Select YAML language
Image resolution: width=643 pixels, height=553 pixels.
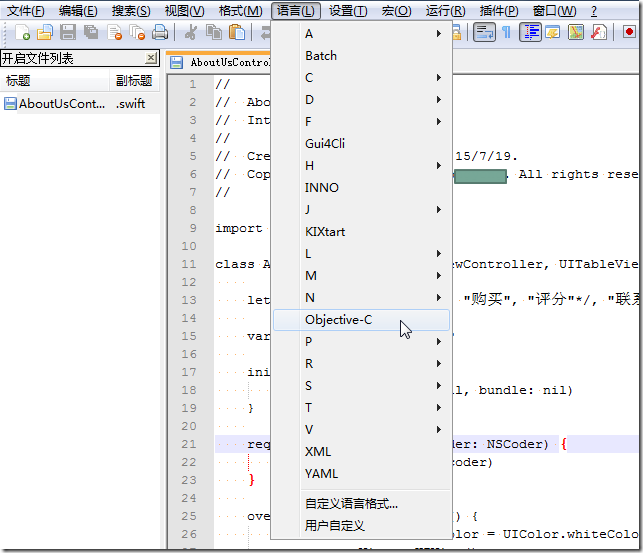click(361, 474)
